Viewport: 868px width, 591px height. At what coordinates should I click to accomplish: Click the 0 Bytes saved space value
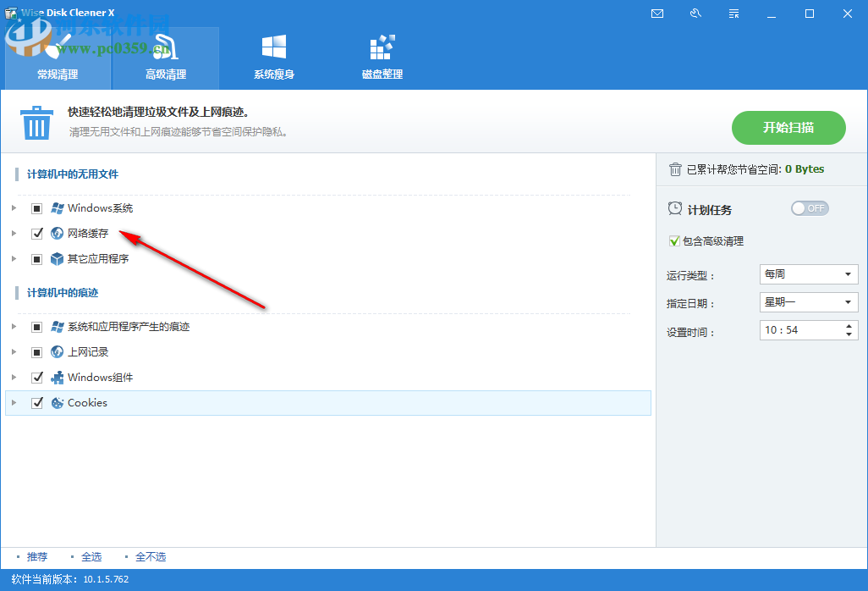(x=805, y=169)
